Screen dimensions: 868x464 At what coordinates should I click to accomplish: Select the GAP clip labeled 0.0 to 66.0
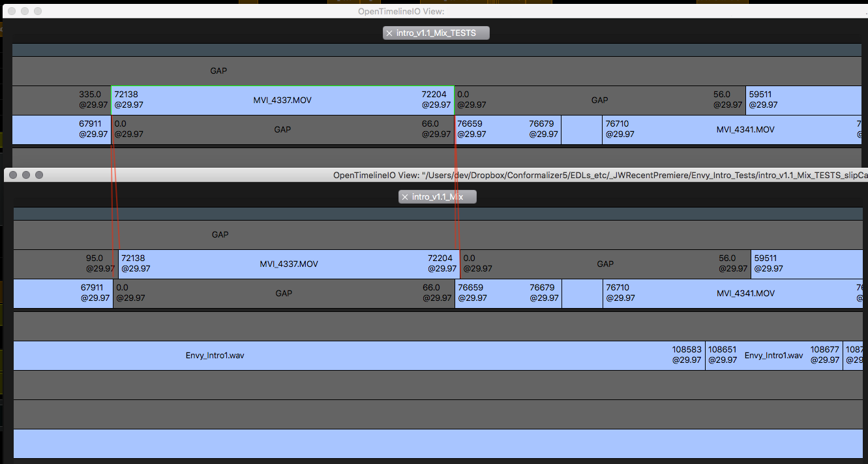282,130
